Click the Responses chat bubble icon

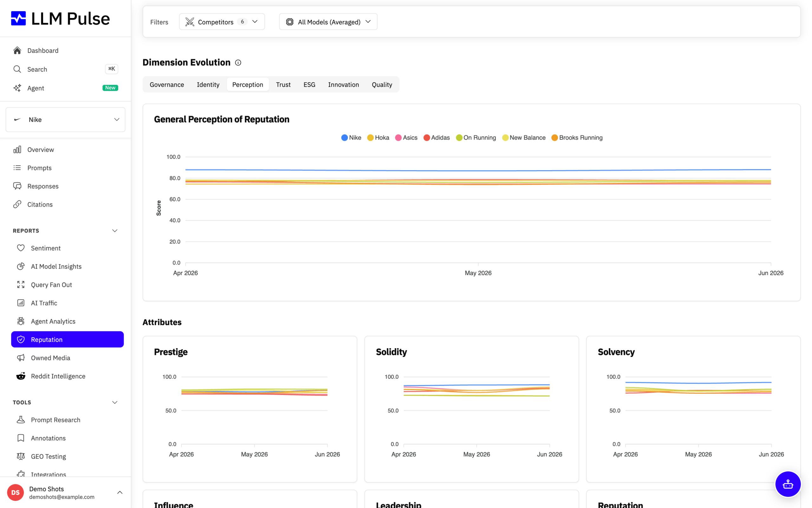[17, 186]
